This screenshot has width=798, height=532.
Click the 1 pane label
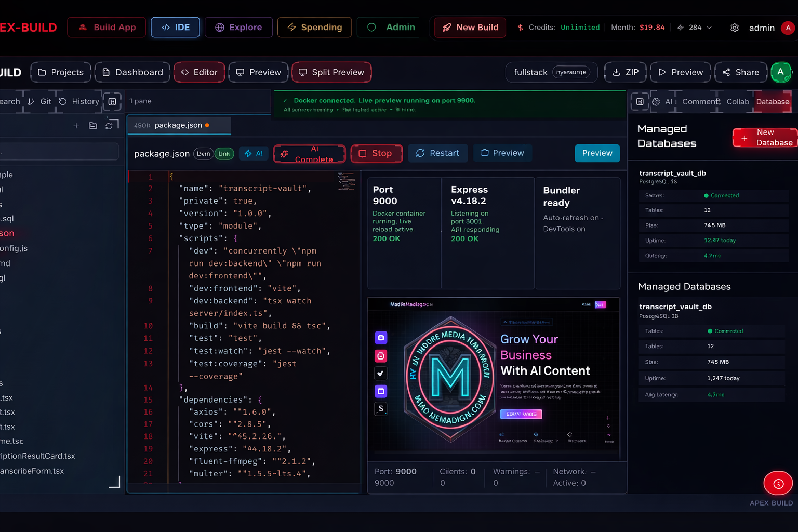(x=140, y=101)
